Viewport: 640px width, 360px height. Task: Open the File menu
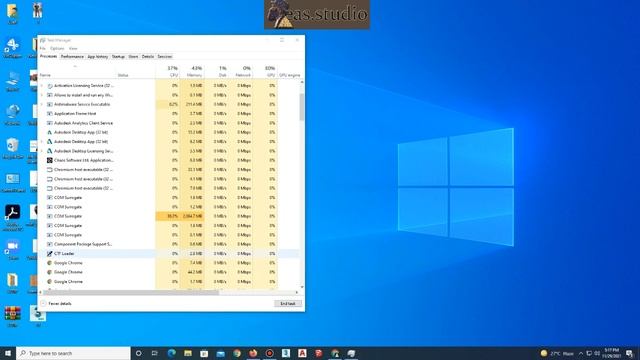click(x=42, y=49)
